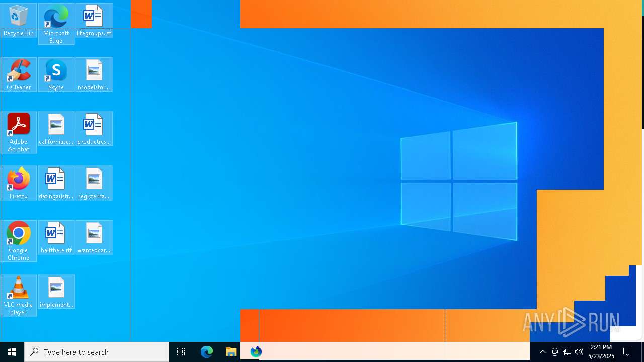Open File Explorer from the taskbar
Viewport: 644px width, 362px height.
click(x=231, y=352)
